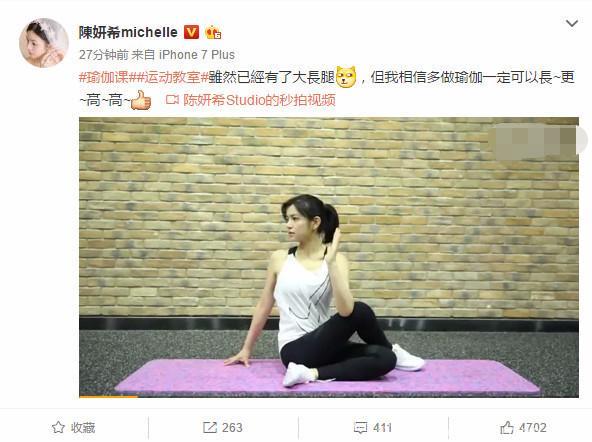Click the repost share icon
The width and height of the screenshot is (592, 442).
tap(210, 427)
